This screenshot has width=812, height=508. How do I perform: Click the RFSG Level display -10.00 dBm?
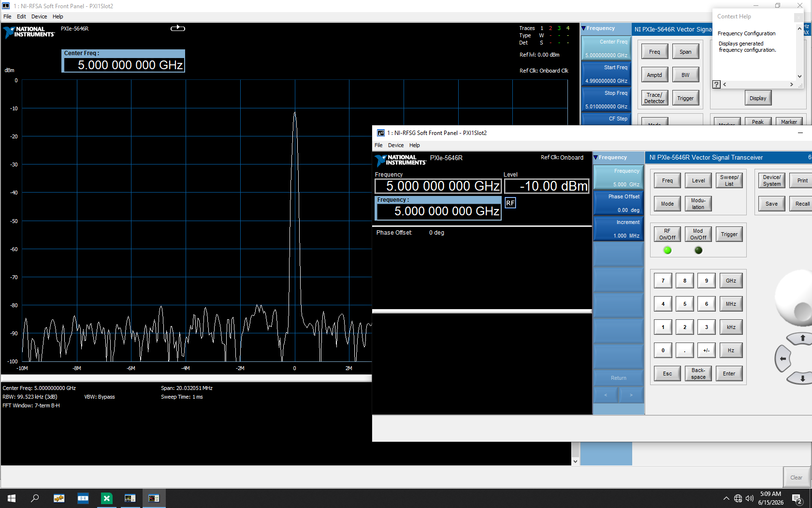547,186
